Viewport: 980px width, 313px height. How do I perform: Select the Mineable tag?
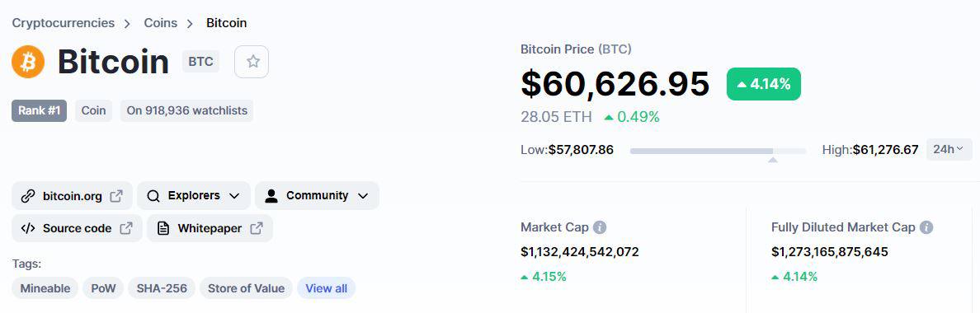[45, 288]
